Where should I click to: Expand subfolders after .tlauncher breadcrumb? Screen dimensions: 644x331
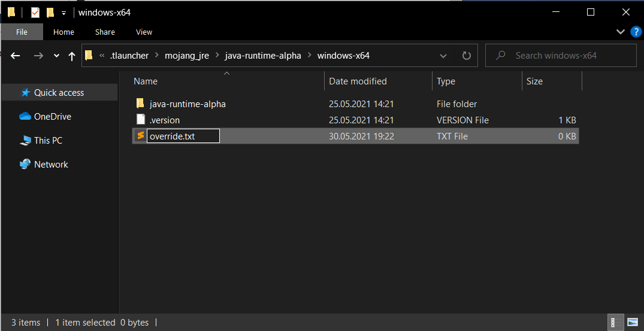156,56
